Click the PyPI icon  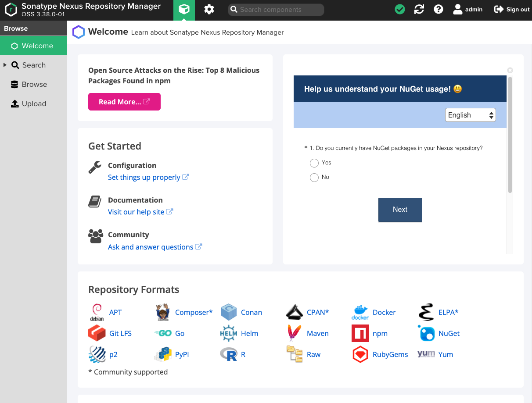pos(163,354)
